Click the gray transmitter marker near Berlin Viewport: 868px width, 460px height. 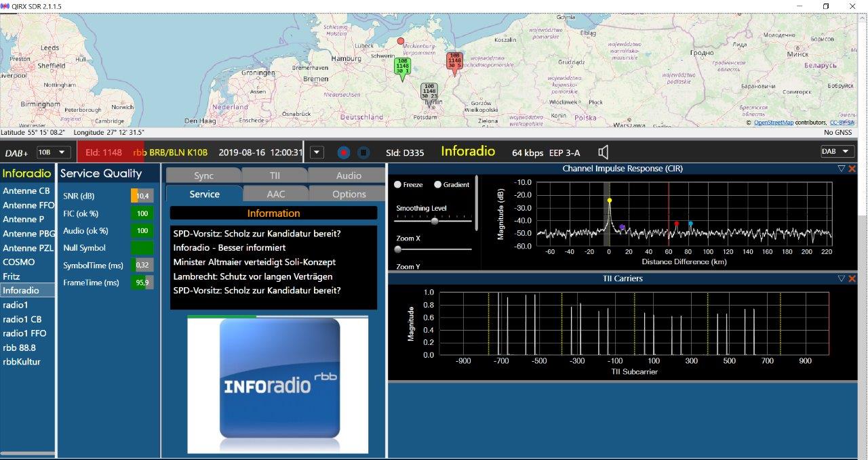pyautogui.click(x=429, y=91)
